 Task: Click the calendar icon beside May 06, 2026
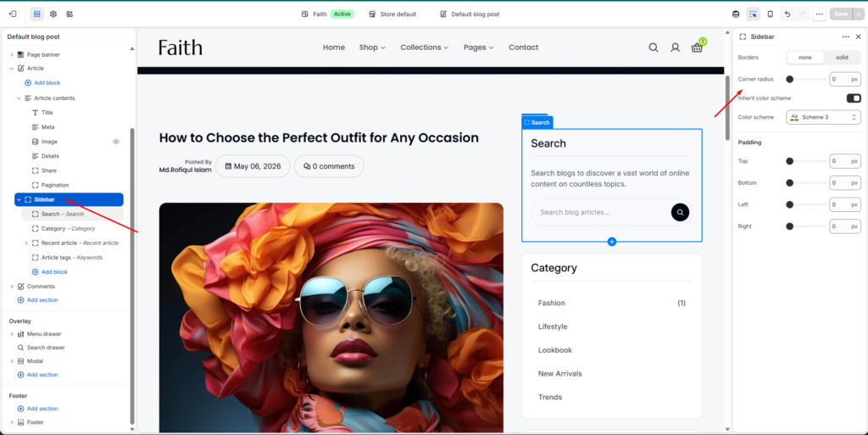pyautogui.click(x=228, y=166)
